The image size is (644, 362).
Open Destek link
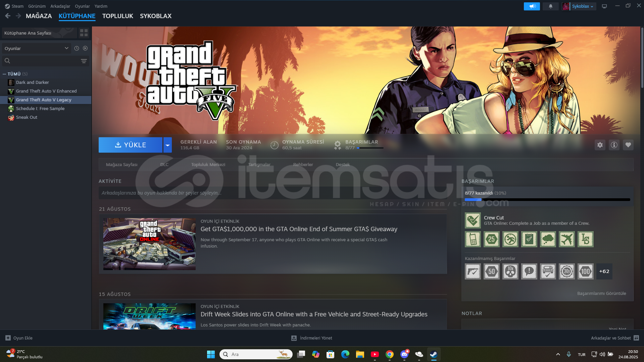coord(343,164)
